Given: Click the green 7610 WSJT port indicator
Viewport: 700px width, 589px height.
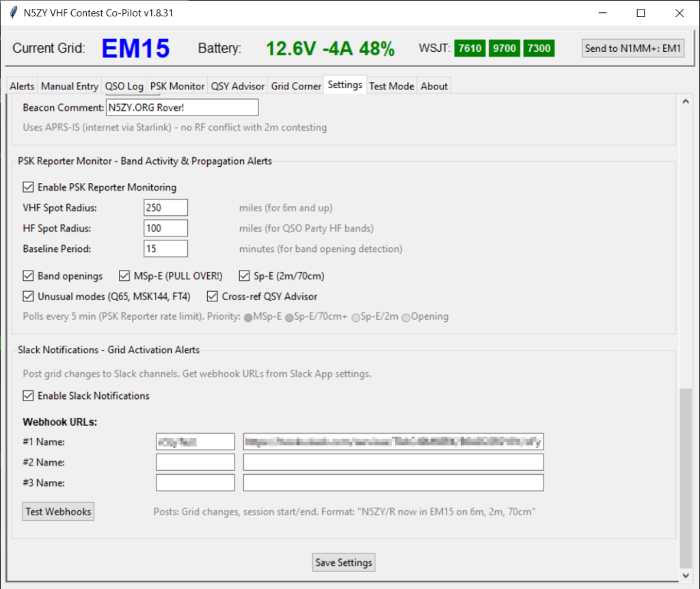Looking at the screenshot, I should [470, 48].
